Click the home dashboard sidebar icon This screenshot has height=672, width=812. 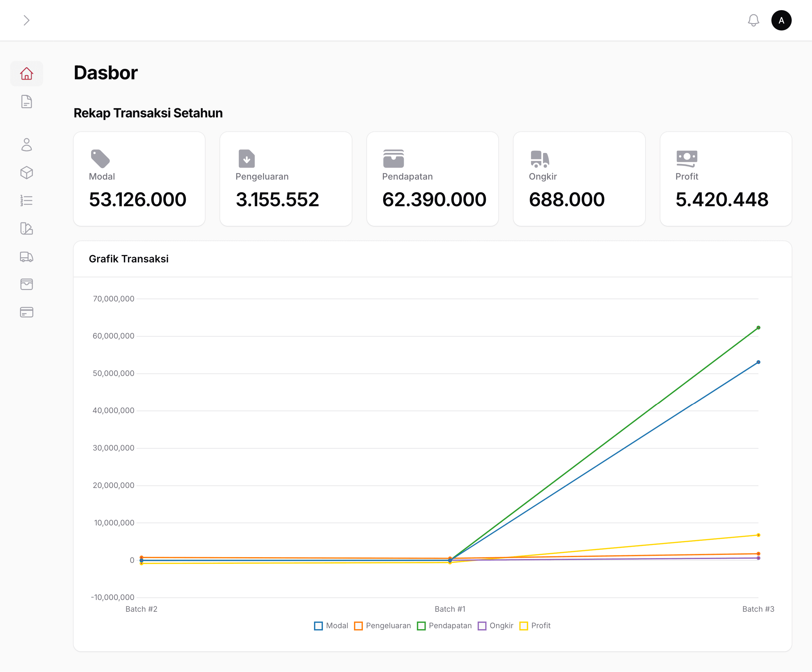click(26, 74)
